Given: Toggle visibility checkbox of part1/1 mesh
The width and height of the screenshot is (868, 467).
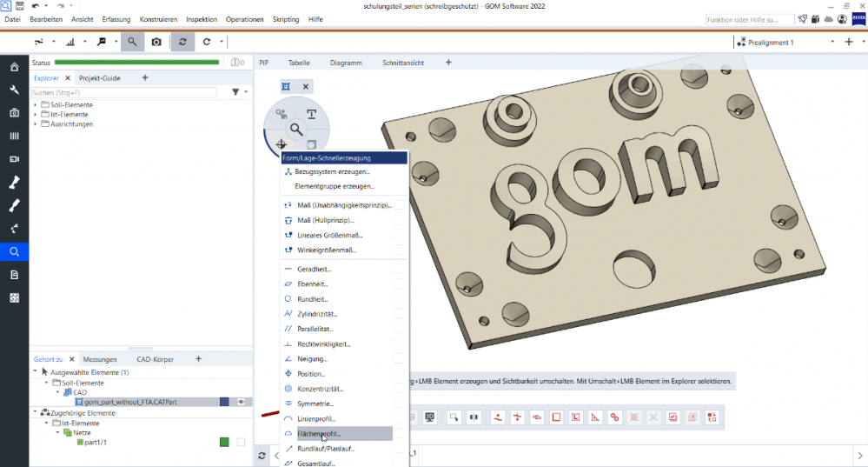Looking at the screenshot, I should [x=242, y=443].
